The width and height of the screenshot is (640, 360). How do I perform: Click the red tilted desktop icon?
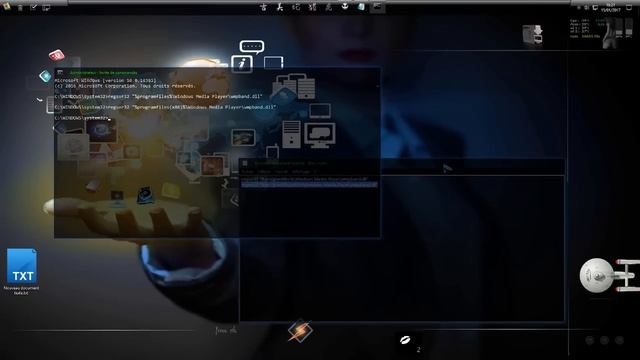coord(57,55)
